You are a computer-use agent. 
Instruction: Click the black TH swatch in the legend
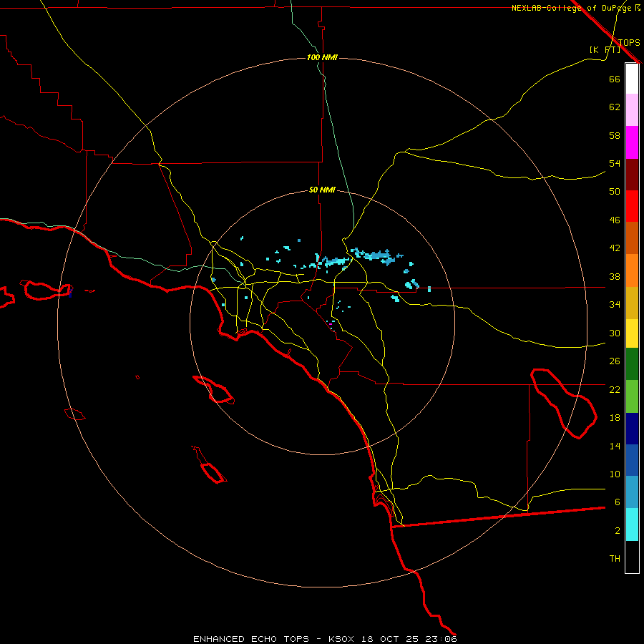pyautogui.click(x=632, y=557)
